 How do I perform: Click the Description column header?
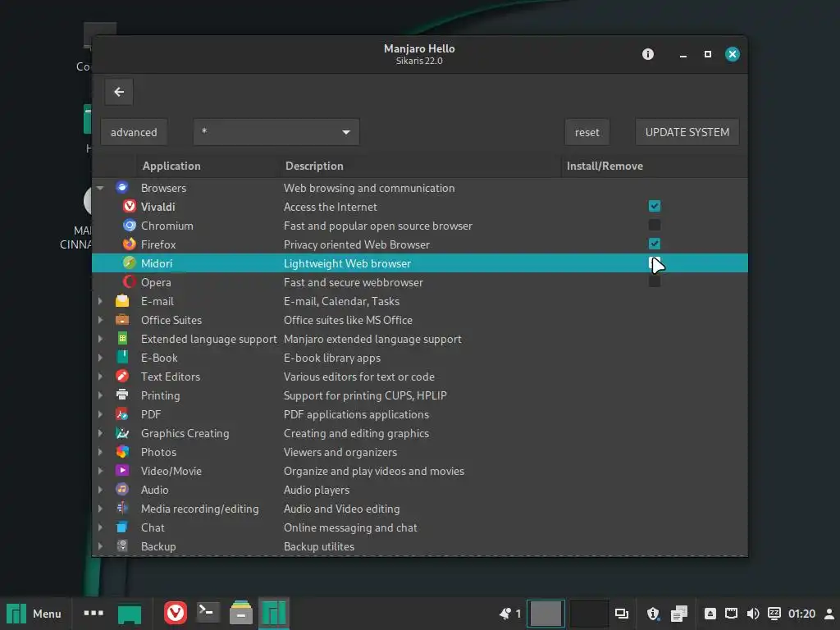click(421, 166)
